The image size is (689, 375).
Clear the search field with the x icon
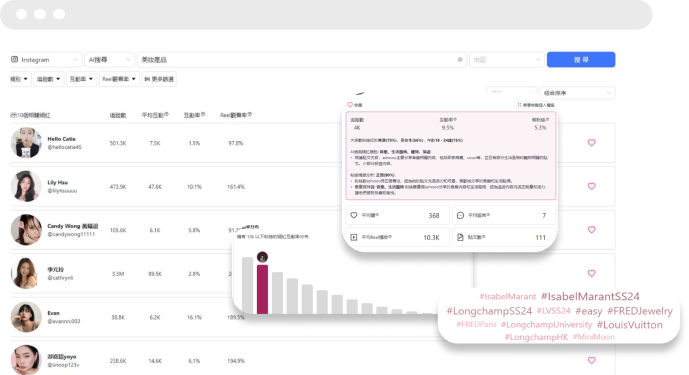tap(460, 59)
